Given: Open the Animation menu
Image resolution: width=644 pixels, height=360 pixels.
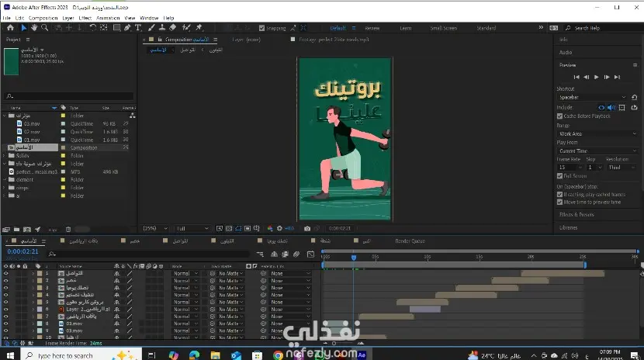Looking at the screenshot, I should click(x=108, y=18).
